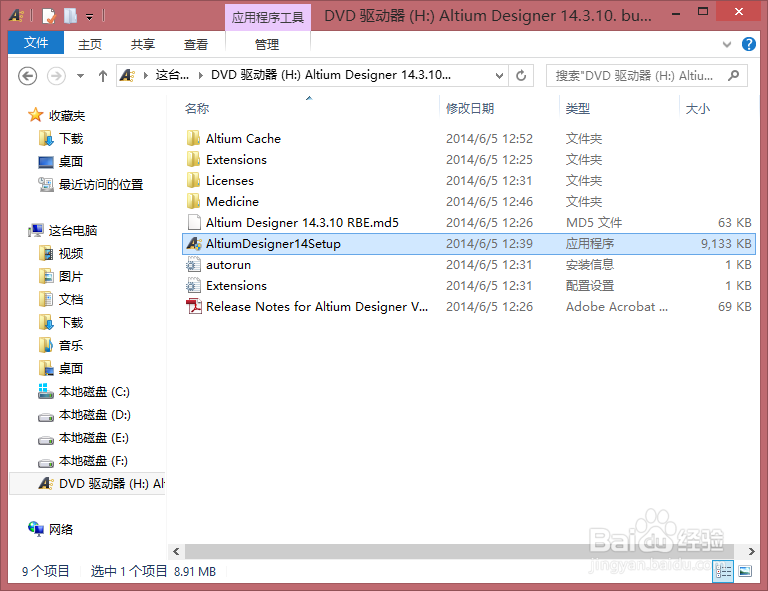Image resolution: width=768 pixels, height=591 pixels.
Task: Switch to the 主页 ribbon tab
Action: coord(90,45)
